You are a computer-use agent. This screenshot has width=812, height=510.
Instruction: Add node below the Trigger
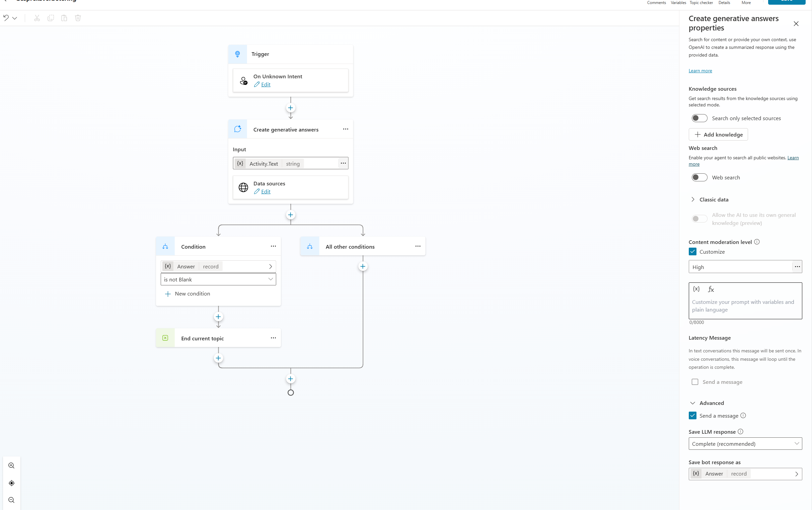pos(291,108)
